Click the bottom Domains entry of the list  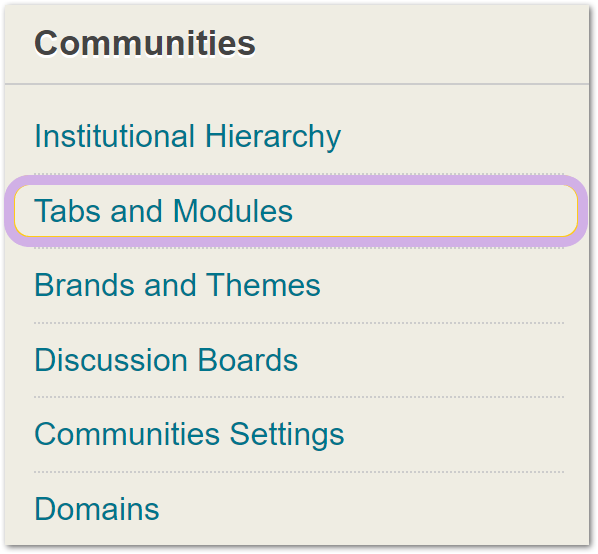(97, 509)
